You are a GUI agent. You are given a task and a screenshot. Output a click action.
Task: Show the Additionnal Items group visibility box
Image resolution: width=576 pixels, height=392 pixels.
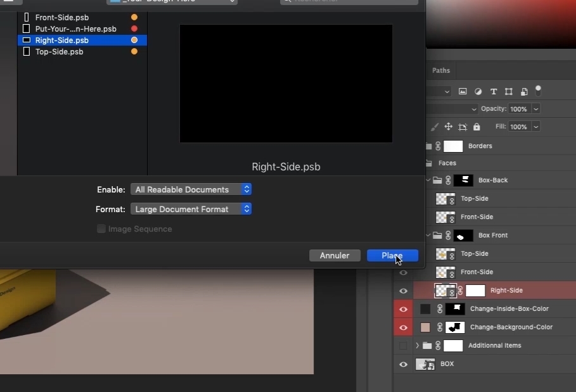tap(403, 345)
